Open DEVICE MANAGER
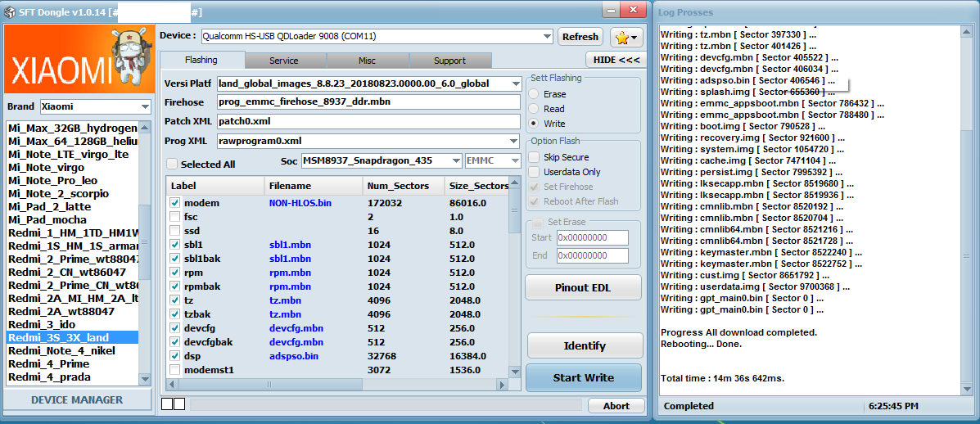This screenshot has width=980, height=424. click(x=78, y=399)
